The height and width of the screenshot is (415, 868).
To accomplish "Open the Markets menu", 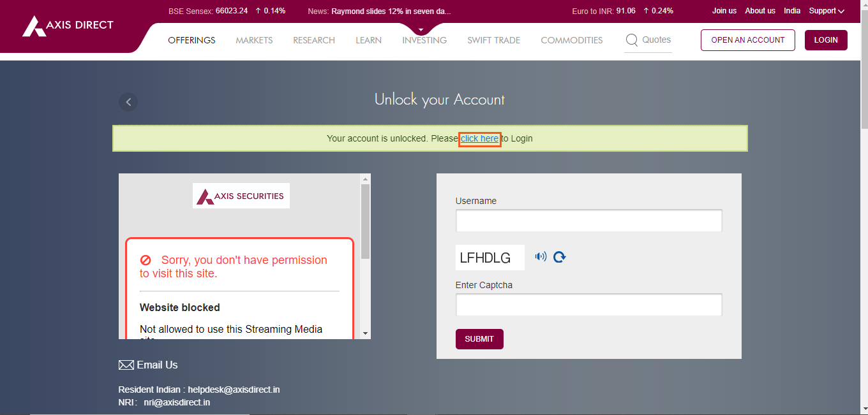I will pyautogui.click(x=254, y=40).
